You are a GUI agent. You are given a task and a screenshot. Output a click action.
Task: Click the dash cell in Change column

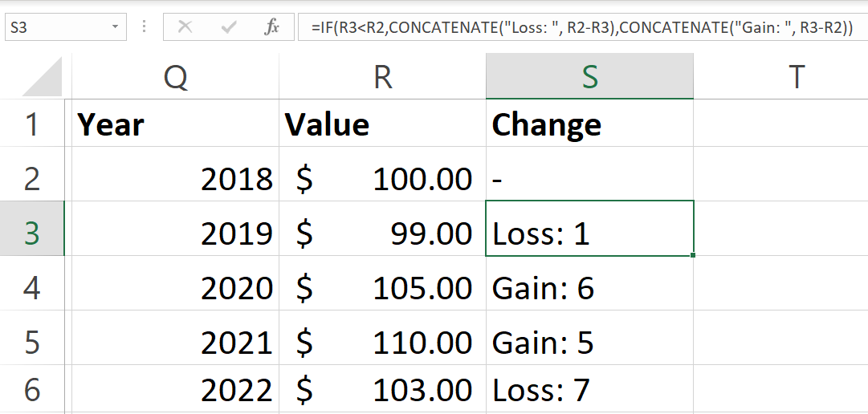pos(589,174)
